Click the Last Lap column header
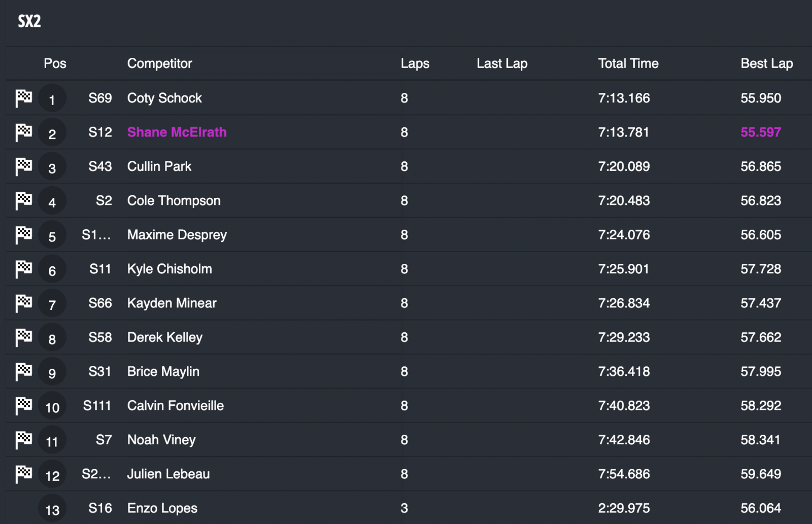The width and height of the screenshot is (812, 524). (x=502, y=63)
